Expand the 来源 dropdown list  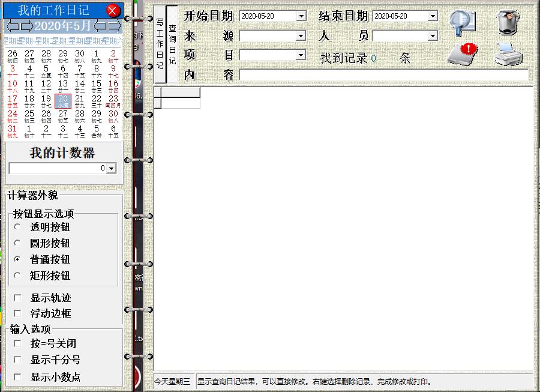pyautogui.click(x=301, y=36)
